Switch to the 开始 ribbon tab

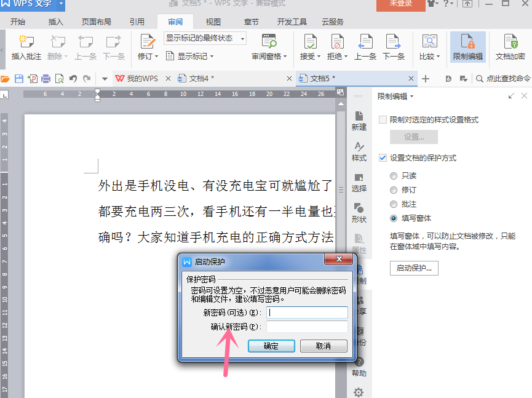pos(18,22)
